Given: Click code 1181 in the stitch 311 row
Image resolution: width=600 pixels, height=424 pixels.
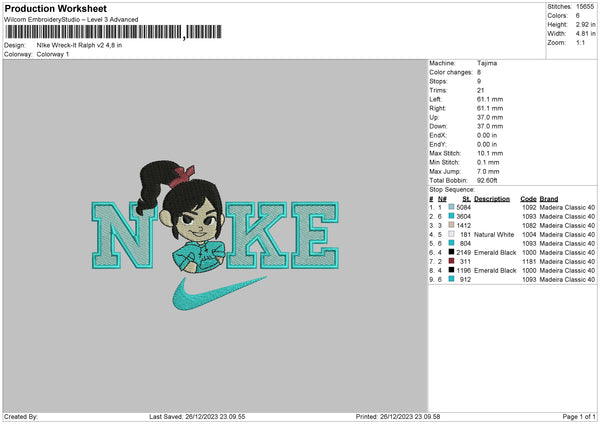Looking at the screenshot, I should coord(529,261).
